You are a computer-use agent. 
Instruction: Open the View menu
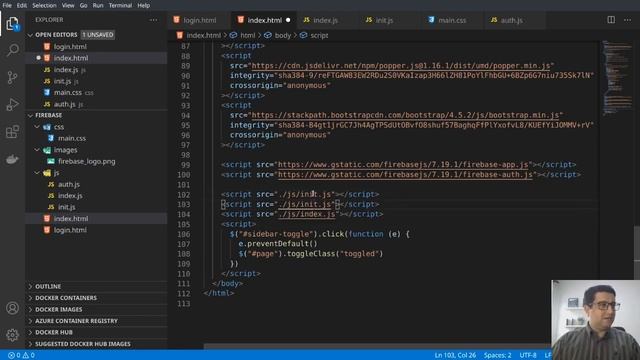click(x=68, y=5)
